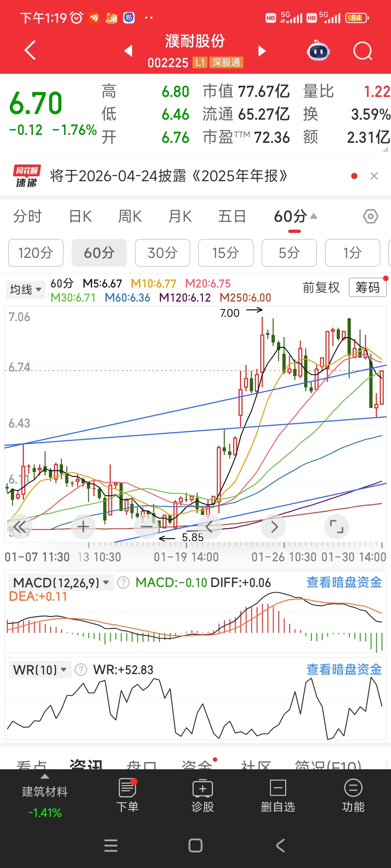Open 功能 functions menu
The height and width of the screenshot is (868, 391).
click(x=353, y=795)
